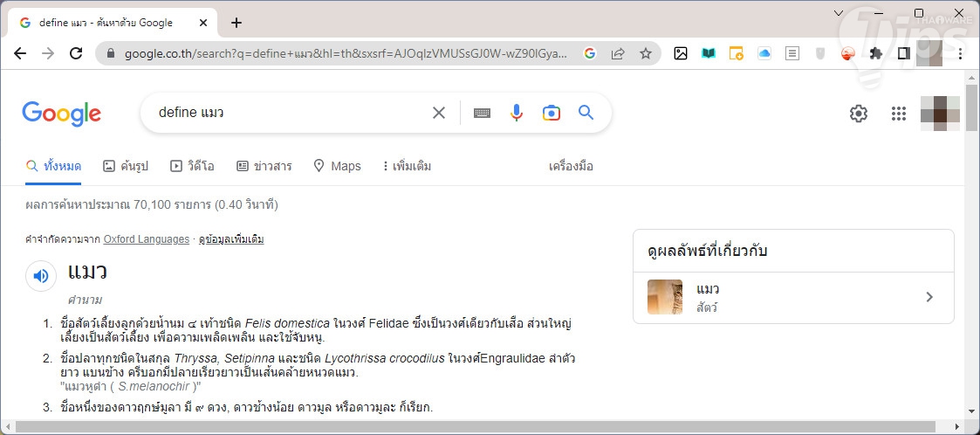Open Chrome three-dot menu
980x435 pixels.
(959, 54)
